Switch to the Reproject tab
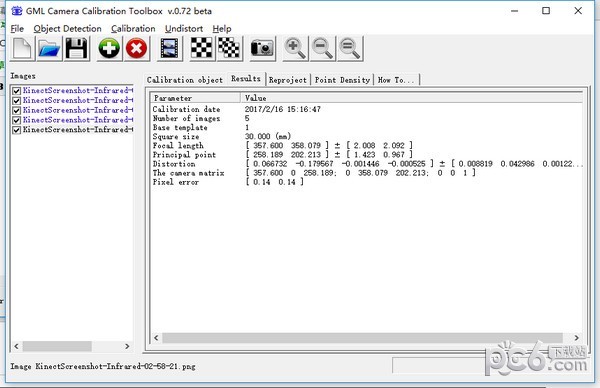 point(288,80)
